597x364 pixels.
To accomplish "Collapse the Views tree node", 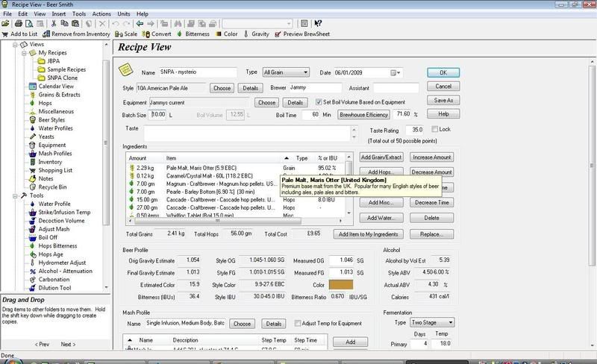I will point(15,45).
